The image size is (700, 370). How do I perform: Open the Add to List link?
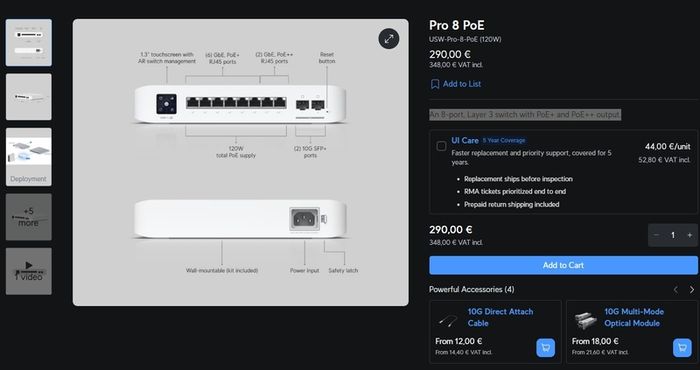tap(462, 84)
